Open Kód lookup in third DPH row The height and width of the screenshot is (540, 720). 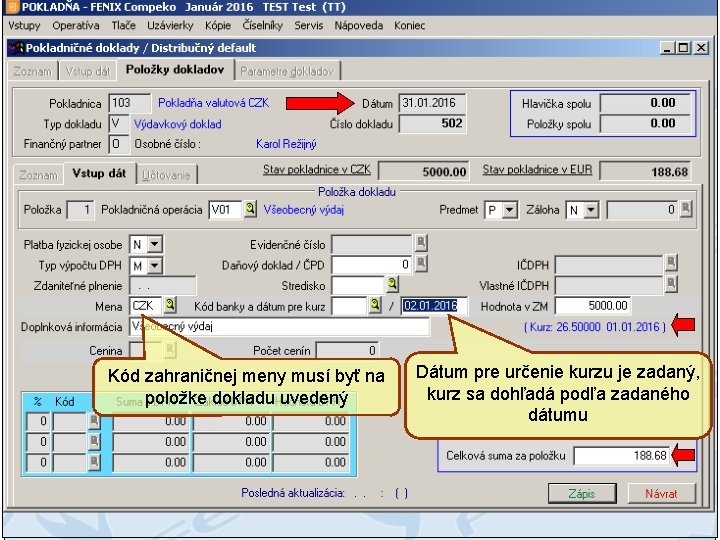point(94,462)
